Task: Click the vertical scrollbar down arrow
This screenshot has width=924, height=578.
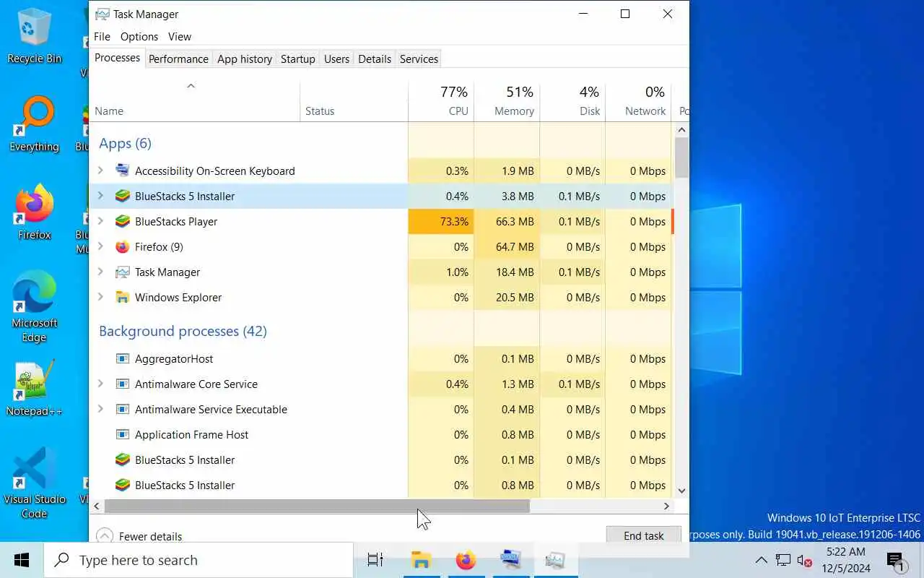Action: (x=681, y=491)
